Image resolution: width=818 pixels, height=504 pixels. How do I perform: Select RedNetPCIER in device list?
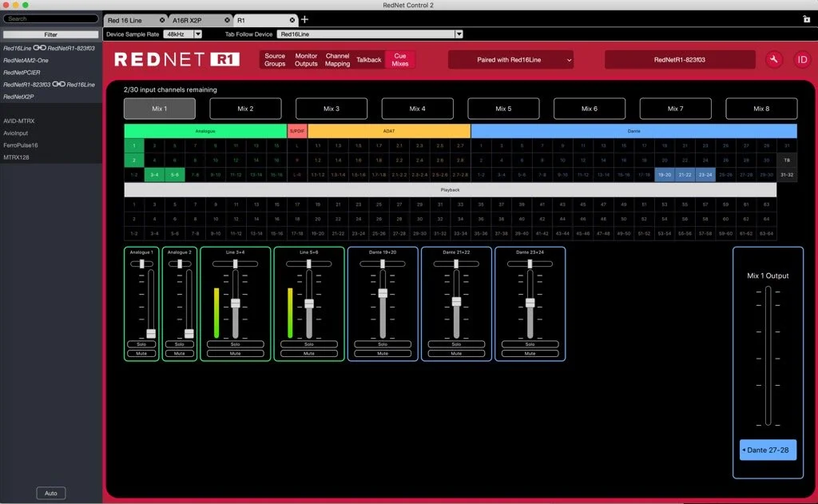pos(22,73)
